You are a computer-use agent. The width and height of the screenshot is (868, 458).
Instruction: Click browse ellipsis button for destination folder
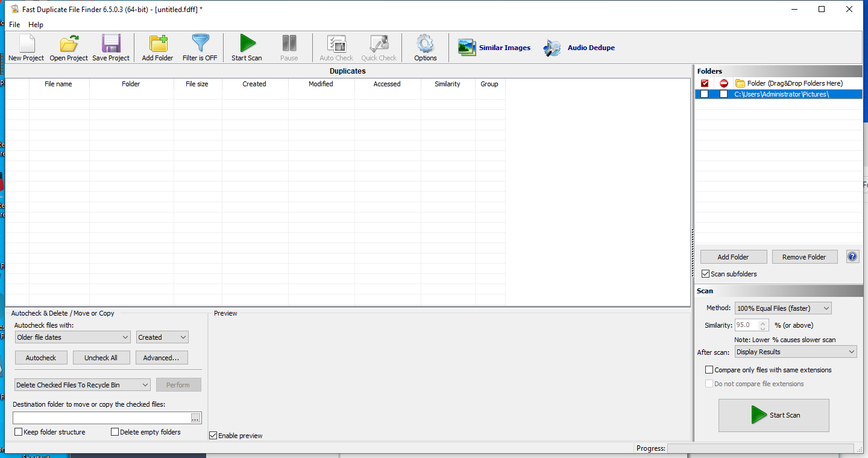point(195,418)
